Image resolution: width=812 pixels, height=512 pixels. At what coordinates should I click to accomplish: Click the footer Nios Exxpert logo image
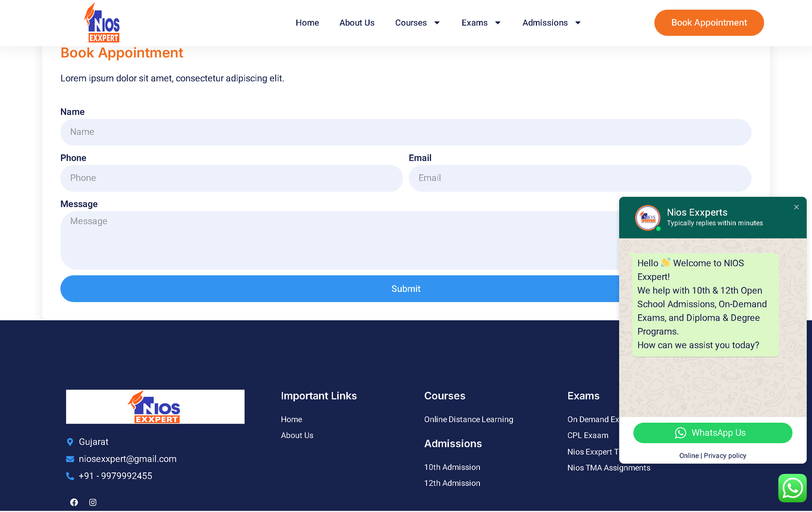tap(155, 407)
